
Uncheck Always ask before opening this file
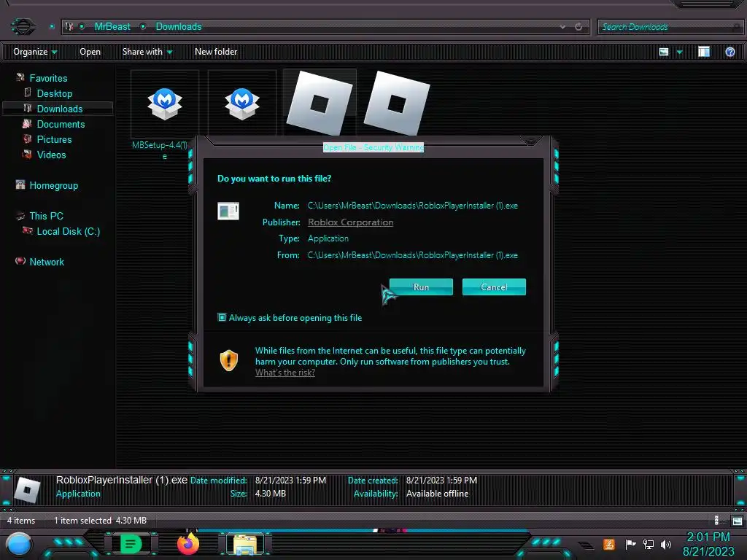222,317
